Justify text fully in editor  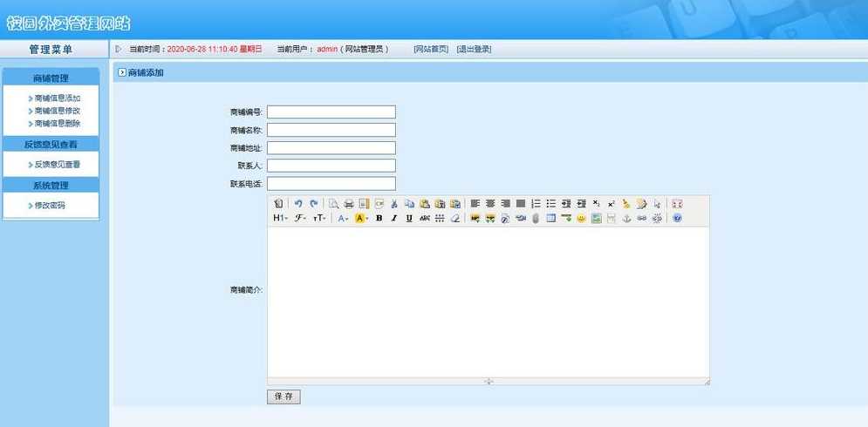[520, 204]
